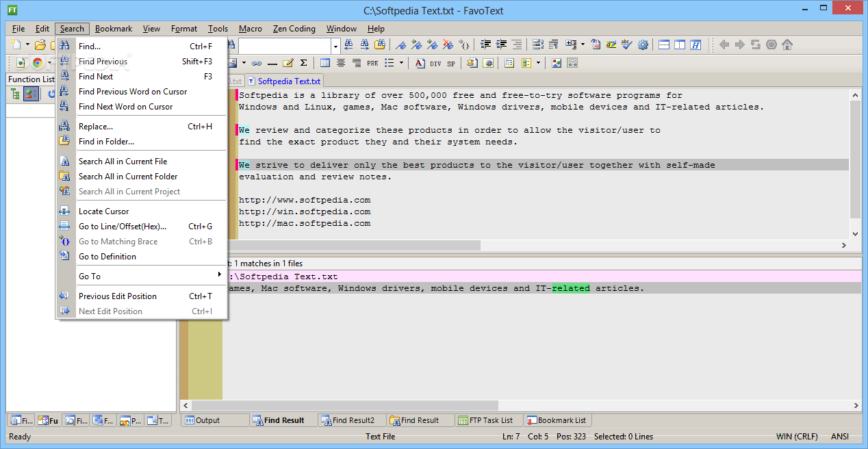Click the Find Previous binoculars toolbar icon
Viewport: 868px width, 449px height.
tap(348, 45)
